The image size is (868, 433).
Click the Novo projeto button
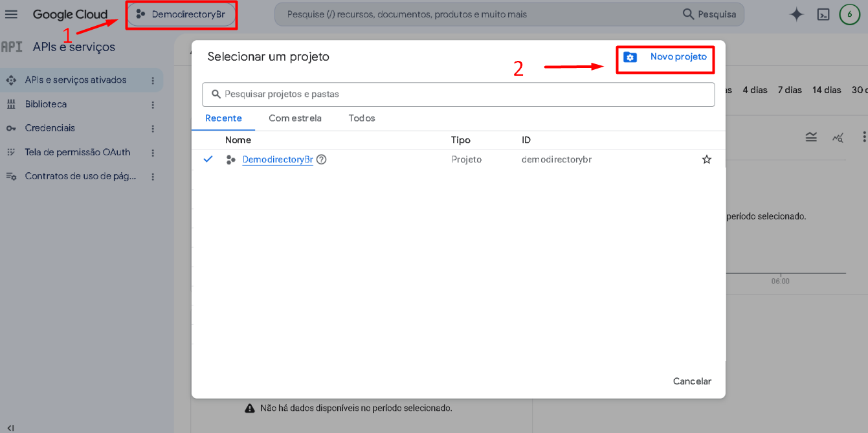click(665, 57)
